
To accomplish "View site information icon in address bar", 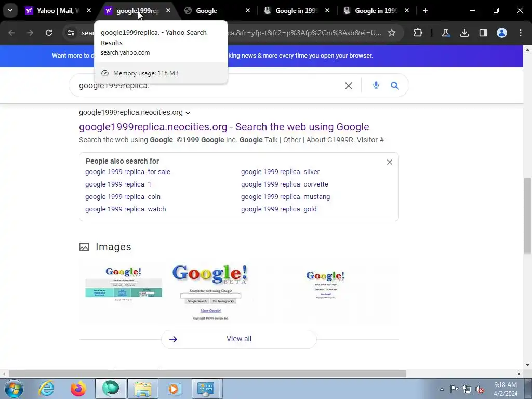I will pyautogui.click(x=71, y=33).
